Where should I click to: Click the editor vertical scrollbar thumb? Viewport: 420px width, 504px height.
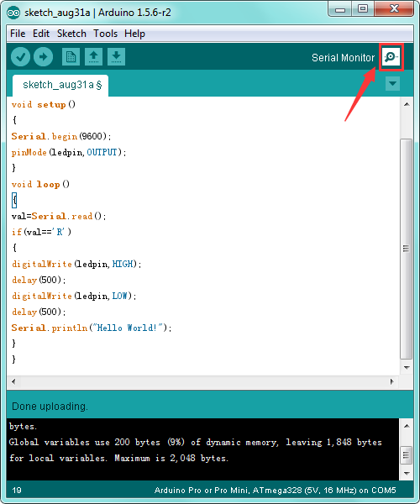407,249
